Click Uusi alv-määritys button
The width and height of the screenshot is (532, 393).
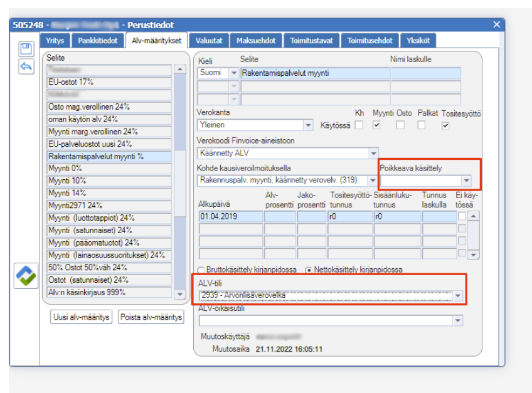pos(82,317)
